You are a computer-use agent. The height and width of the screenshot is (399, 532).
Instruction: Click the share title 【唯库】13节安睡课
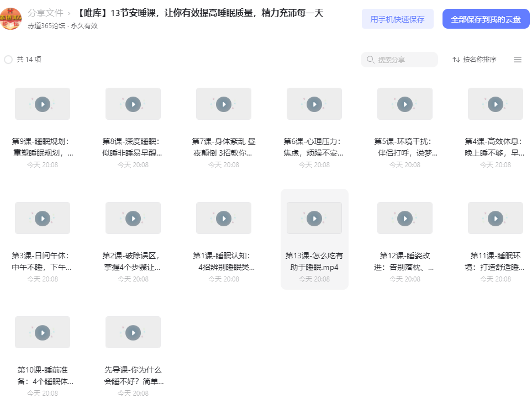point(199,13)
